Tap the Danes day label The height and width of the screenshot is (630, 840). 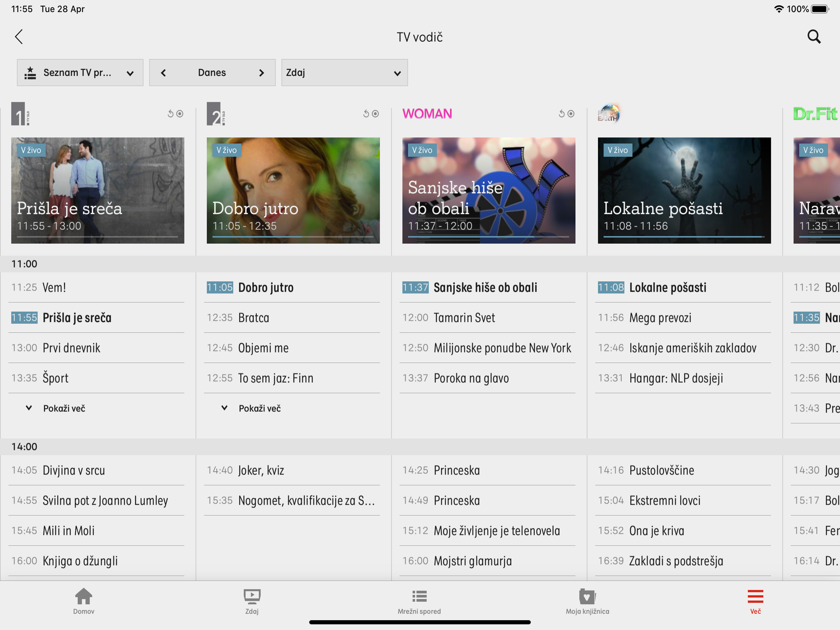[212, 73]
